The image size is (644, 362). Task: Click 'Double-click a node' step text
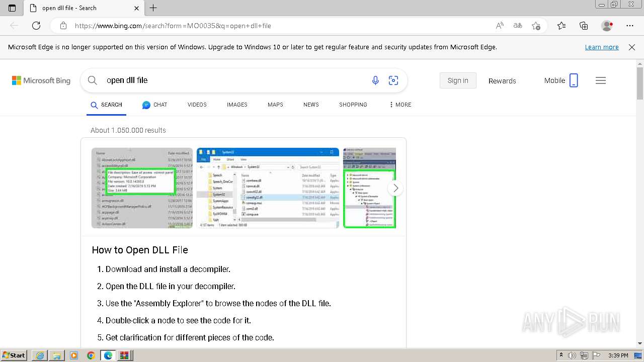(x=178, y=320)
